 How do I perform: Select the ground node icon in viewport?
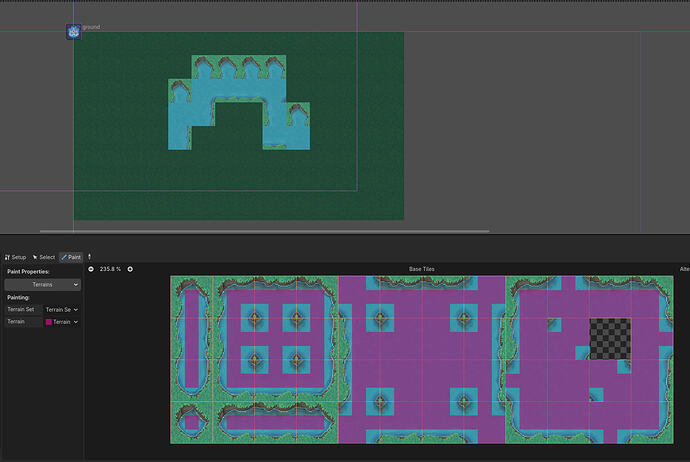coord(73,32)
